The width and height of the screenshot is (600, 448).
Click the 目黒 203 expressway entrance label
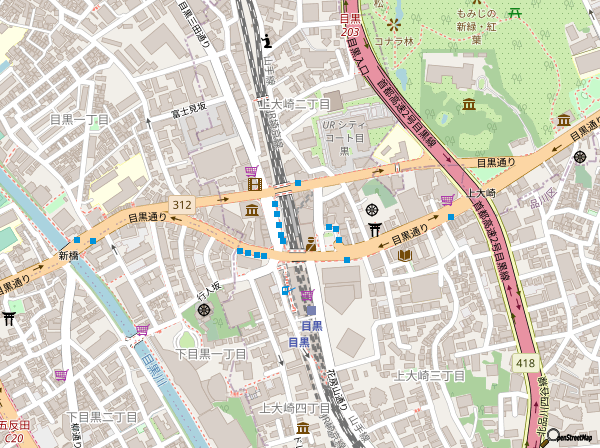(x=350, y=25)
